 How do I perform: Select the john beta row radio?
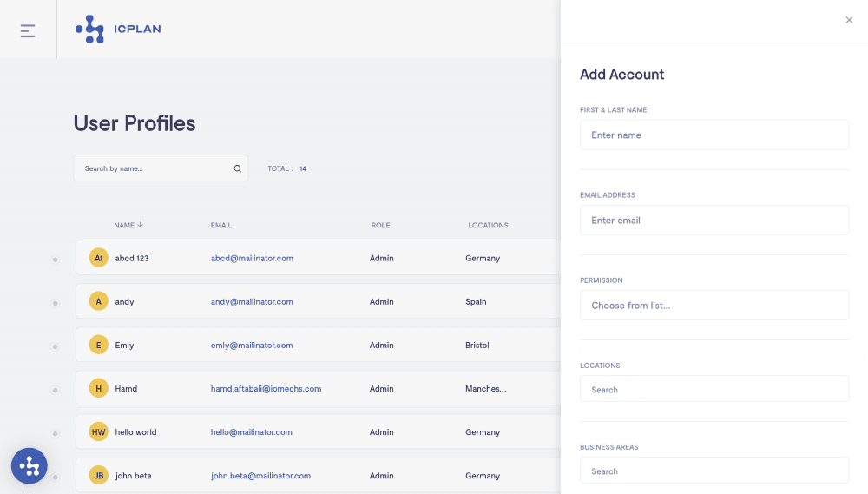[x=56, y=477]
